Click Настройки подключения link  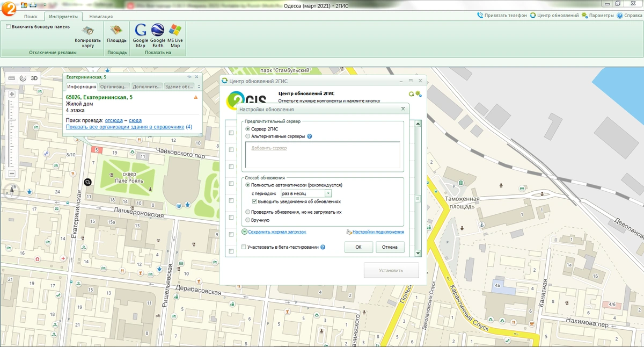pos(378,232)
